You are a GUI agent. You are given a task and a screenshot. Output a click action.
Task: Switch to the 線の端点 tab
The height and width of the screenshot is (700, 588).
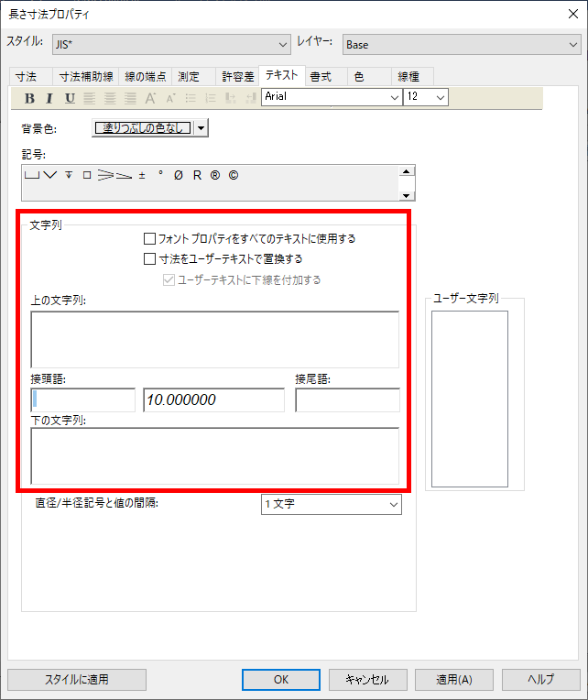pyautogui.click(x=146, y=77)
